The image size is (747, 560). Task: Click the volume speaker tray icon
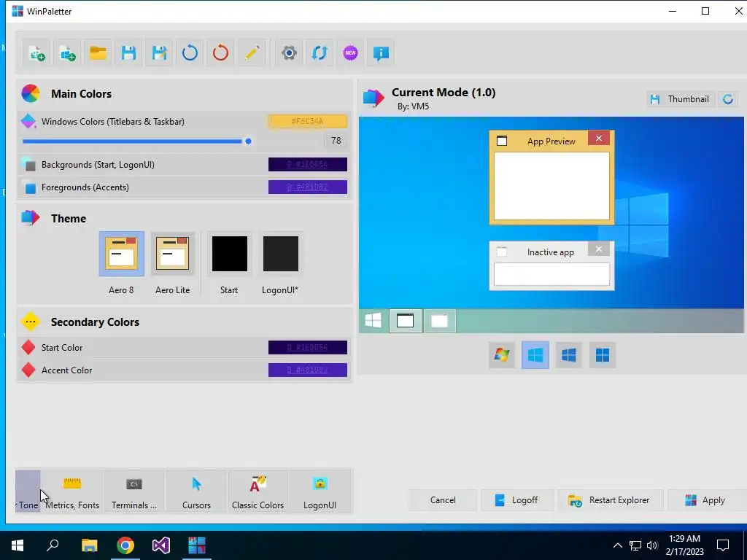coord(652,545)
